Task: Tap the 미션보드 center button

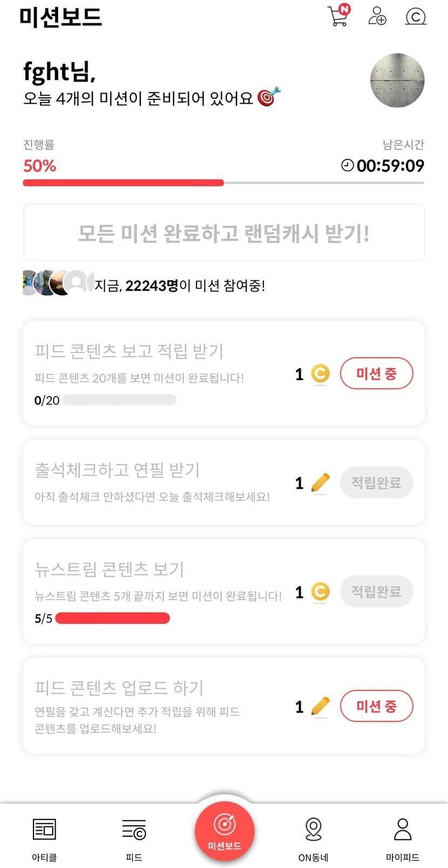Action: click(224, 830)
